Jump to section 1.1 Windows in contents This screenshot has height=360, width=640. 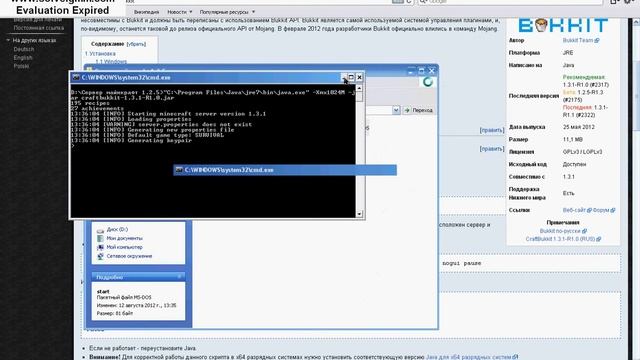pyautogui.click(x=111, y=62)
